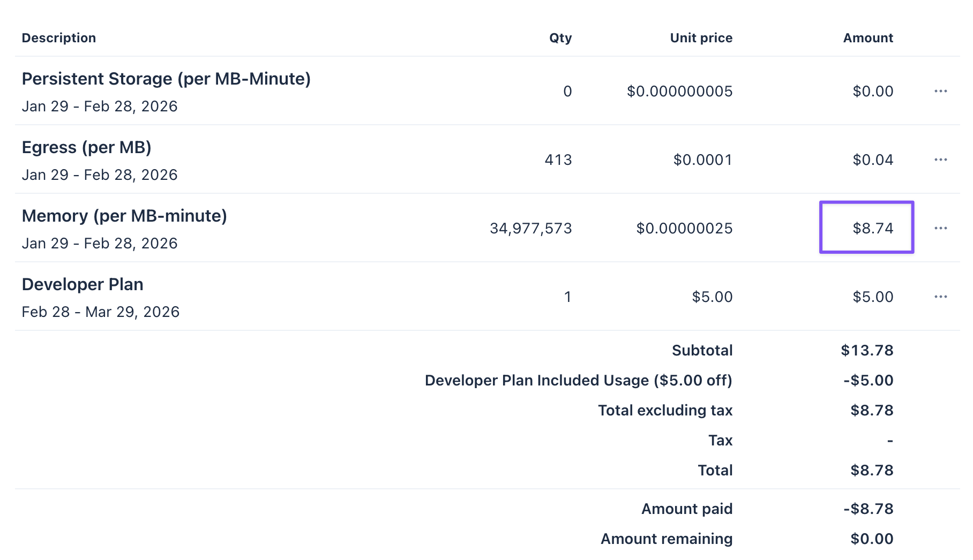The height and width of the screenshot is (560, 973).
Task: Open the more options menu for Egress row
Action: pos(940,160)
